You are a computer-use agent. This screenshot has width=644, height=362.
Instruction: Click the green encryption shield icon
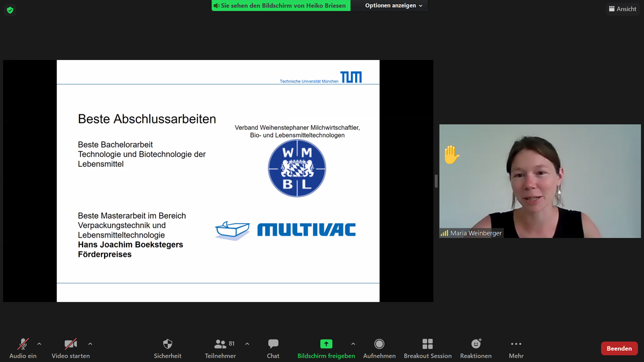[10, 10]
